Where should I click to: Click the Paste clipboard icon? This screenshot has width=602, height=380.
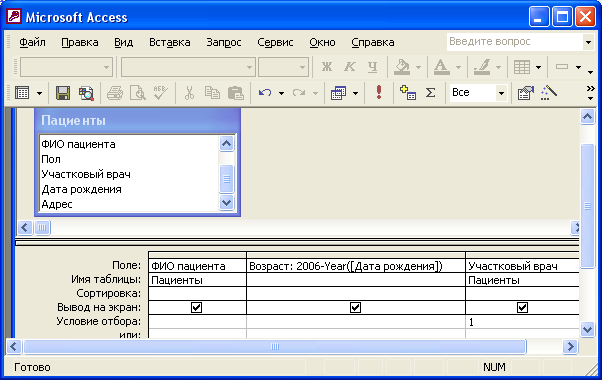[x=235, y=93]
